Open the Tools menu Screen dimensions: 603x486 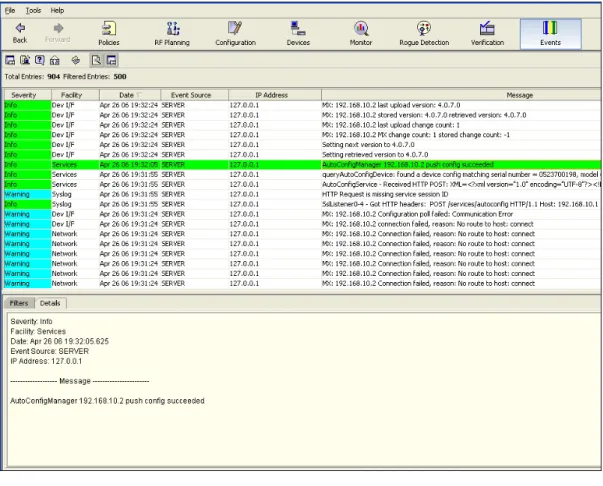33,10
